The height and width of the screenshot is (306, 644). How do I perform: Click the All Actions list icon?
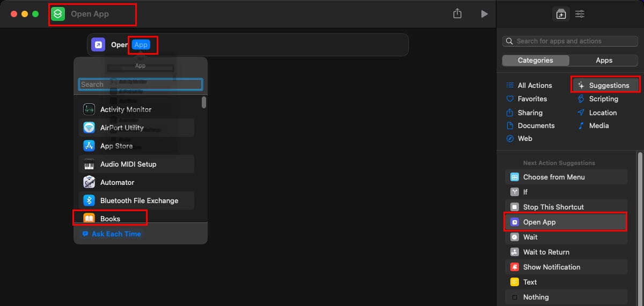point(510,85)
